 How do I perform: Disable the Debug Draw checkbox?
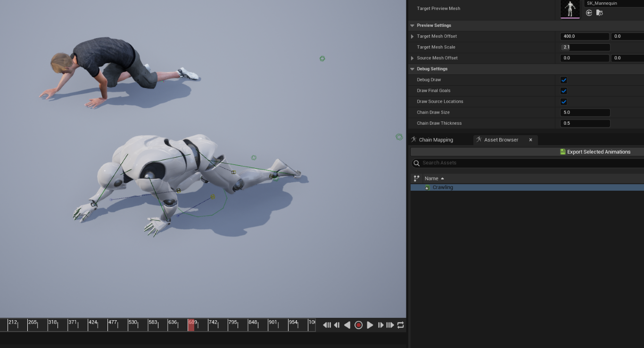(564, 80)
